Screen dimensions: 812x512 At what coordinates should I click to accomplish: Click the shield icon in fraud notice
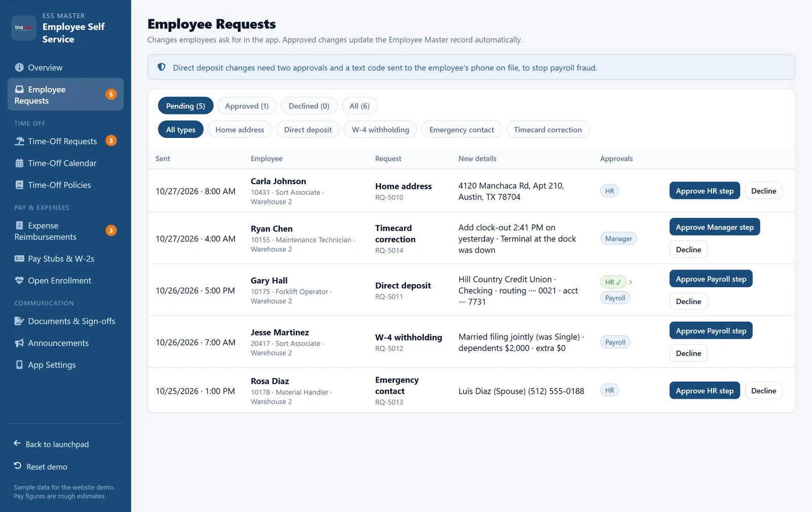point(161,67)
